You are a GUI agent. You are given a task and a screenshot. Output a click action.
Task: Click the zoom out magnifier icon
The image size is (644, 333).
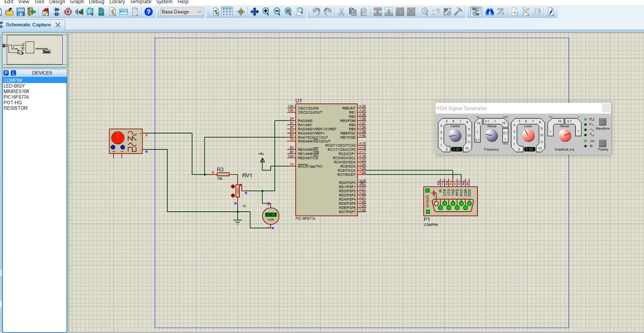tap(277, 12)
